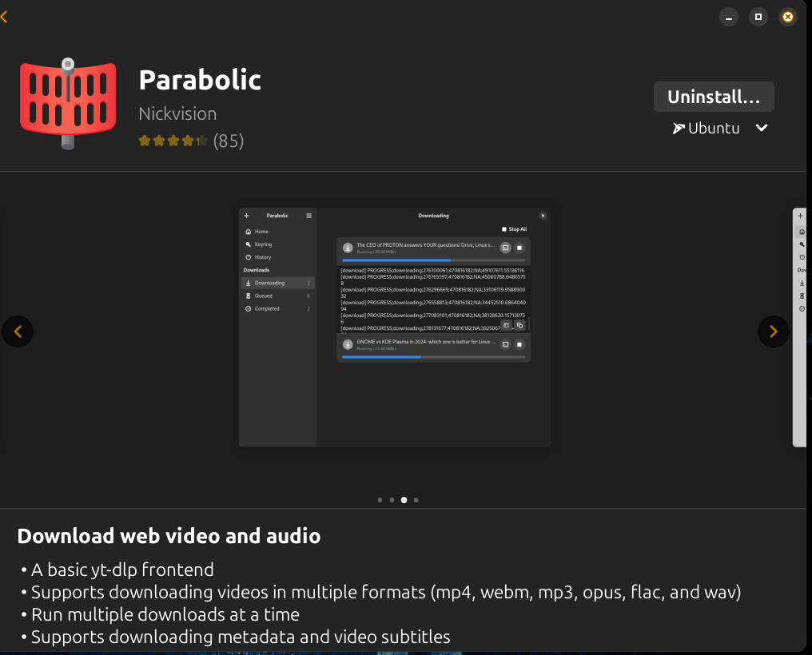Click the star rating for Parabolic
812x655 pixels.
point(173,141)
